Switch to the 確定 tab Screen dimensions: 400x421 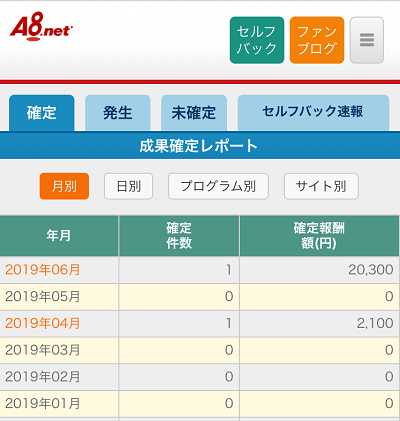point(42,113)
